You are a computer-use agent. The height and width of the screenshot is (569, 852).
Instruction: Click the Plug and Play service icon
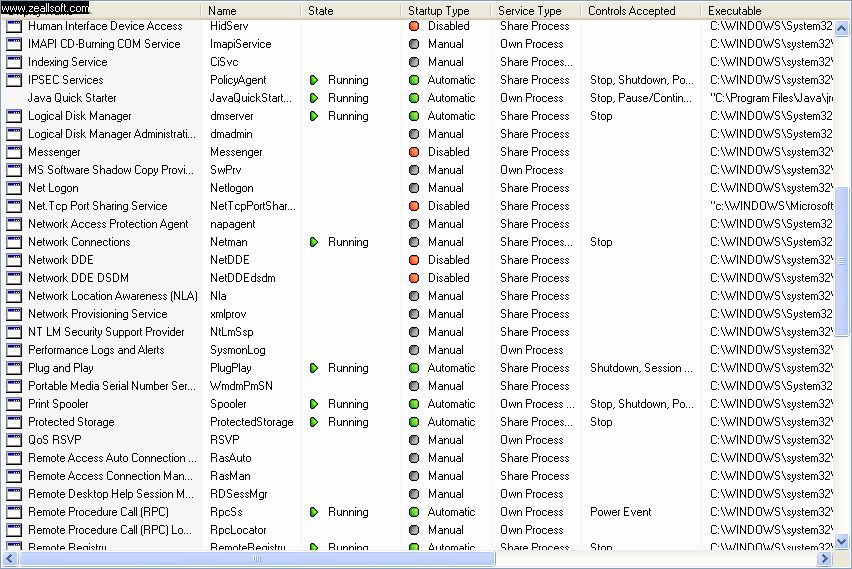(x=14, y=368)
